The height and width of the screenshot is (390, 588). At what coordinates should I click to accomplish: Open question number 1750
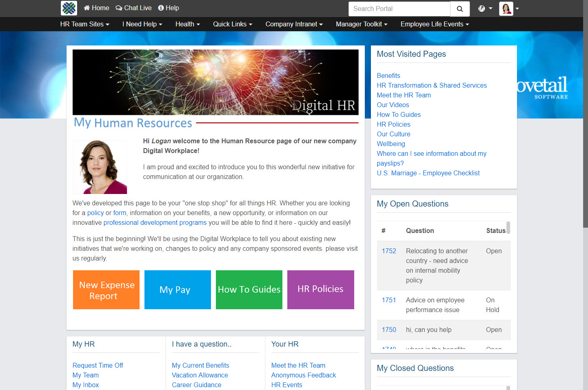(x=389, y=330)
